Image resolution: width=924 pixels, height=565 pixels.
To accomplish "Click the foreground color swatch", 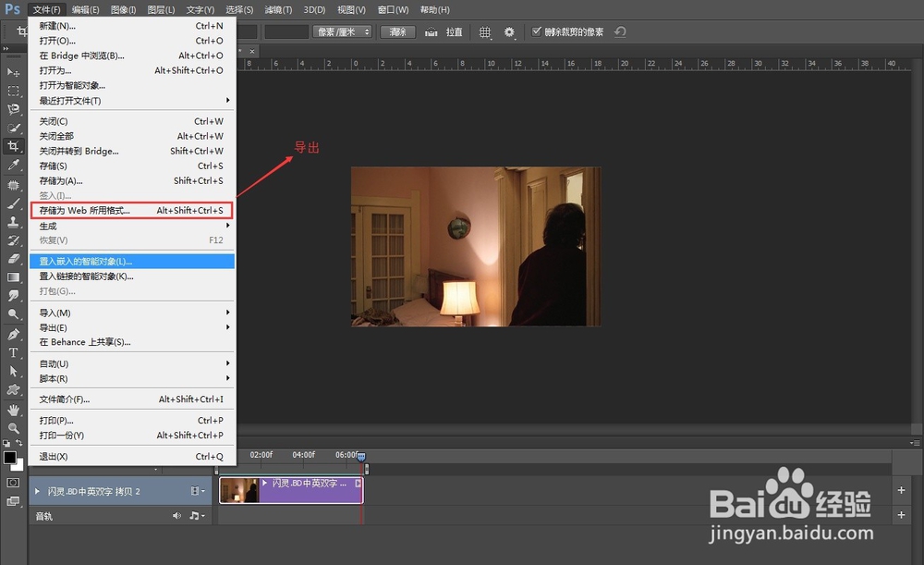I will click(9, 458).
